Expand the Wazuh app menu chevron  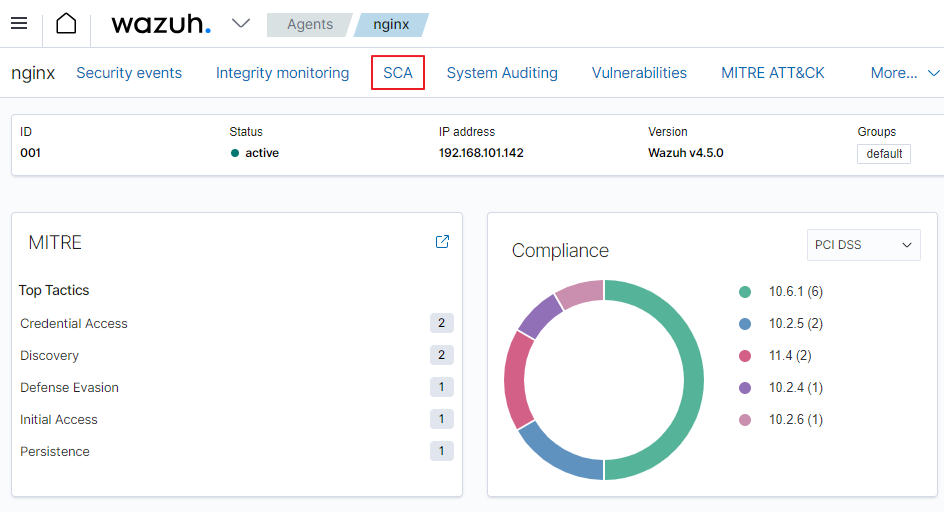coord(241,23)
